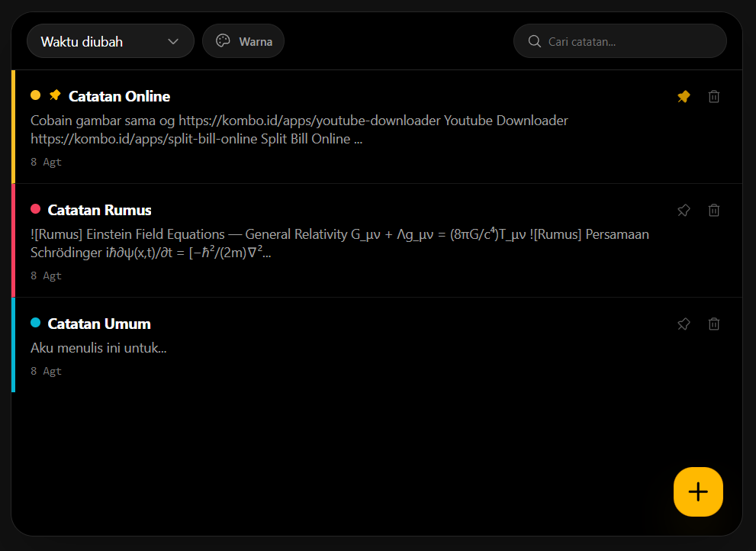The width and height of the screenshot is (756, 551).
Task: Click the small pin icon beside Catatan Online title
Action: [x=55, y=95]
